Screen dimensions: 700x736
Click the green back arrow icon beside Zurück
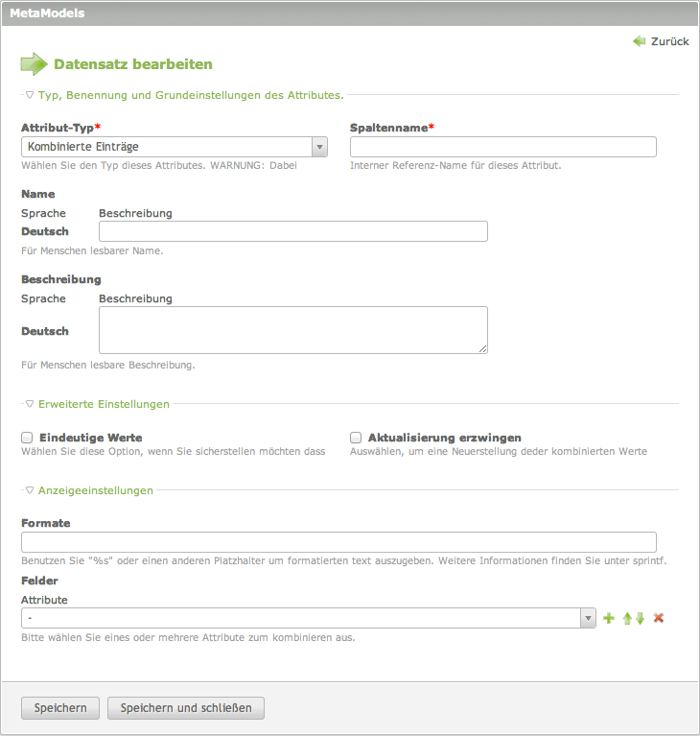coord(639,41)
